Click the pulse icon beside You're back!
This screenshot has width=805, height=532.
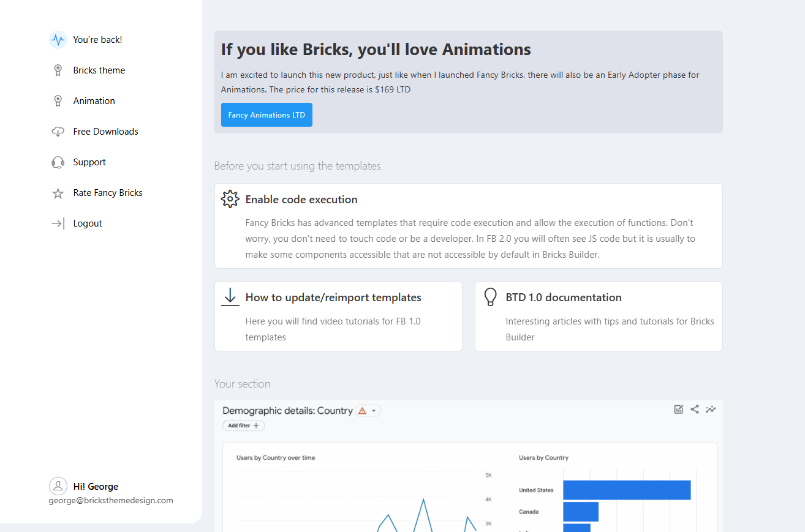58,40
